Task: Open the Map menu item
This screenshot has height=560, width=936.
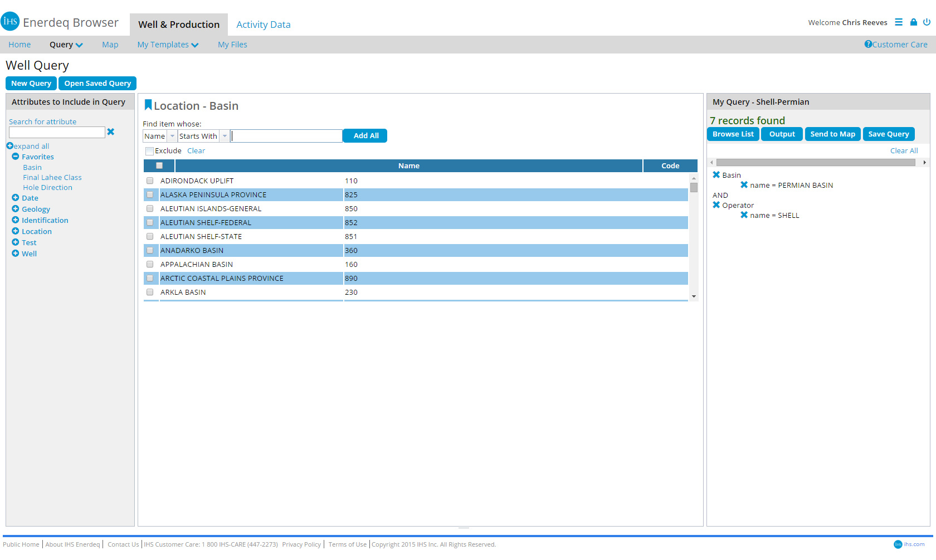Action: coord(110,45)
